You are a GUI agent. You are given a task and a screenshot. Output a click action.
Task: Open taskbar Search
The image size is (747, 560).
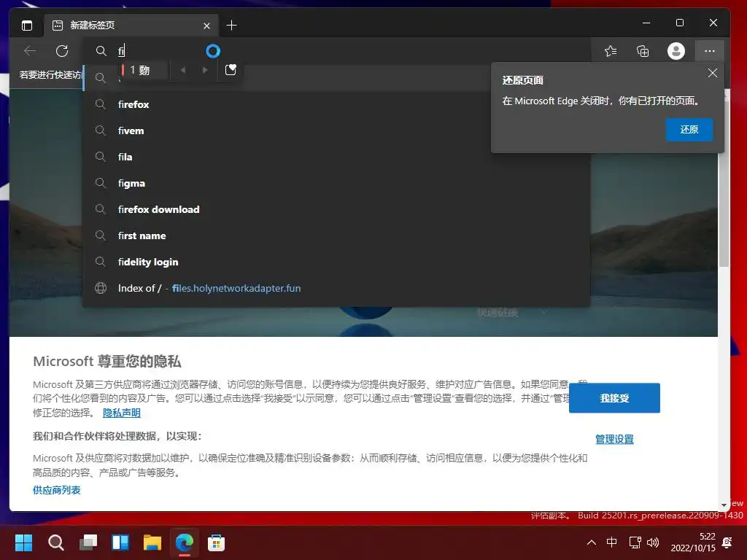pyautogui.click(x=55, y=542)
